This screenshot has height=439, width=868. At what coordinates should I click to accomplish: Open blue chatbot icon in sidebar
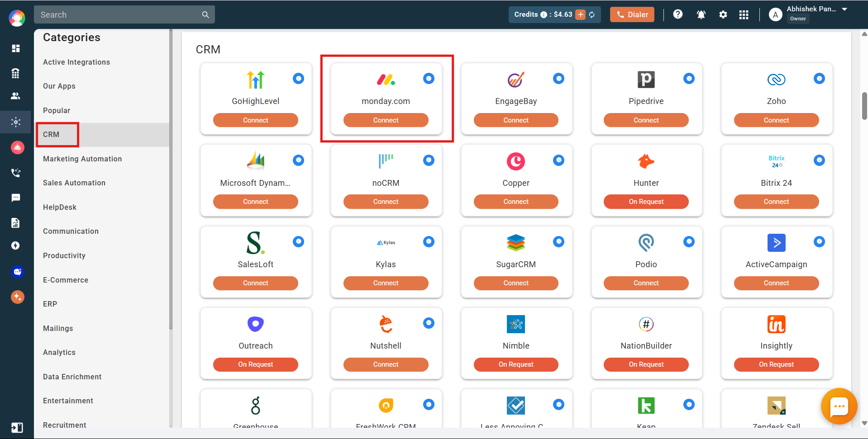(17, 272)
